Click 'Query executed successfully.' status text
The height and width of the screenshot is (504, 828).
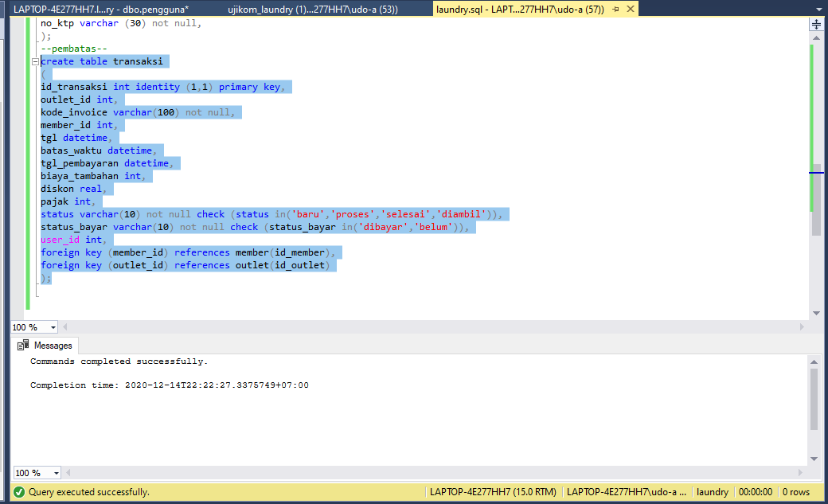point(88,492)
